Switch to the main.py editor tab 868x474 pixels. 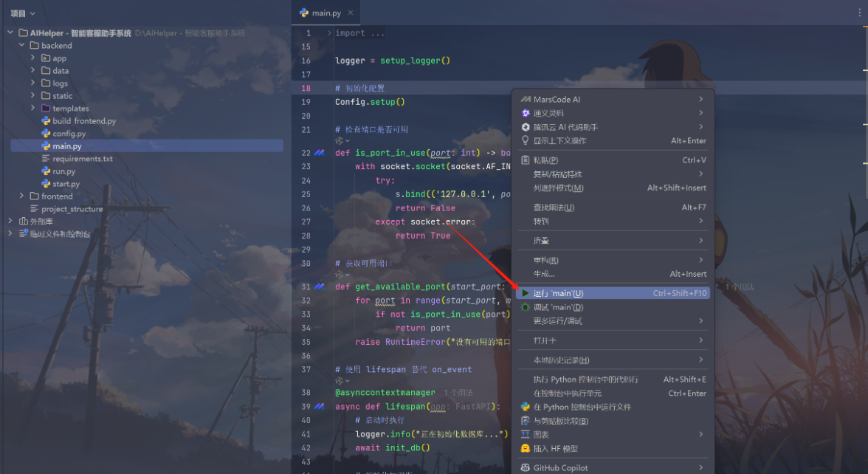pyautogui.click(x=326, y=13)
